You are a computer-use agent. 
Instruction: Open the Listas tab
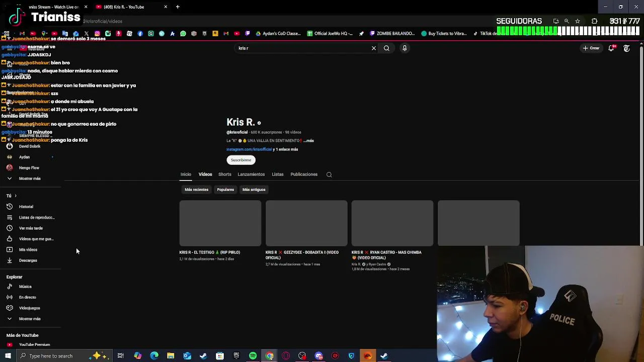click(278, 174)
